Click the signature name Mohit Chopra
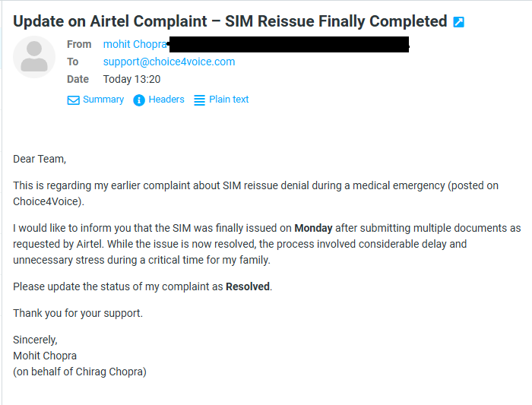532x405 pixels. pyautogui.click(x=45, y=356)
